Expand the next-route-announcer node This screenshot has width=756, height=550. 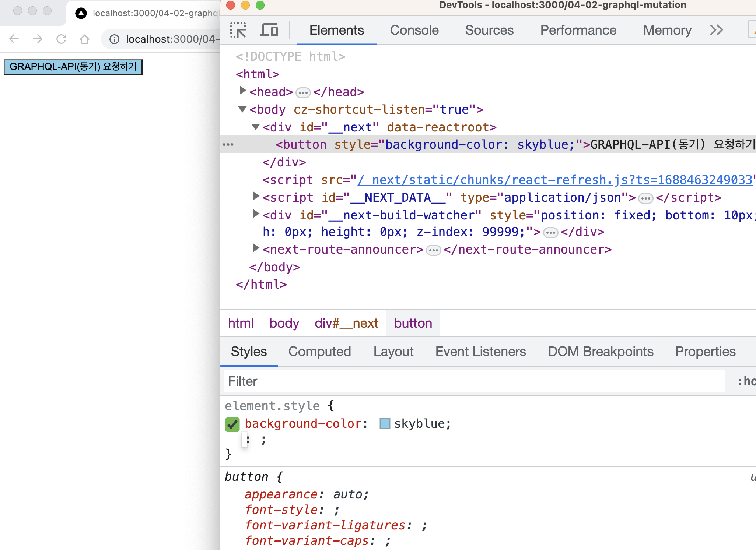coord(256,248)
